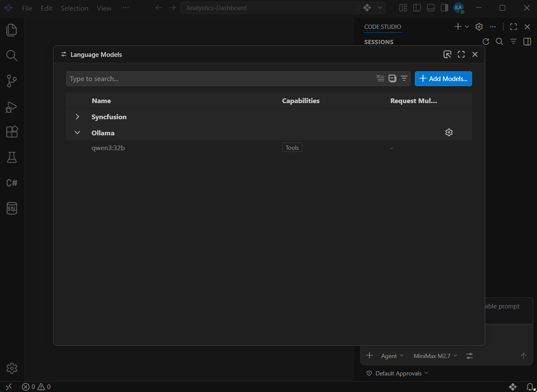
Task: Open the View menu
Action: point(104,8)
